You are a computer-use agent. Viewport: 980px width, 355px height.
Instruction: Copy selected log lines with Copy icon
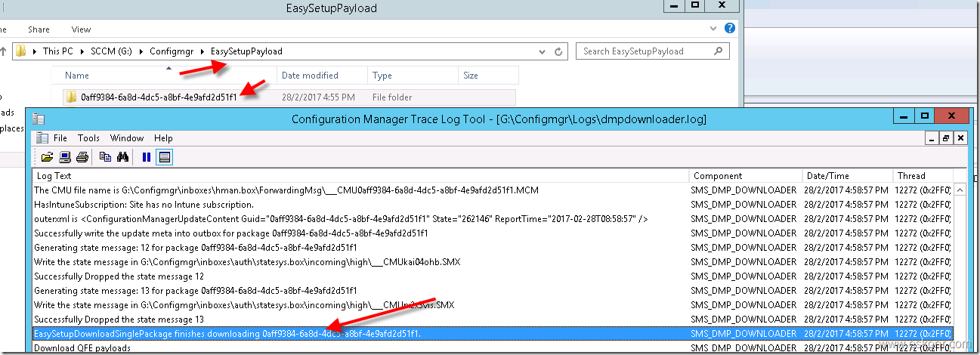click(x=106, y=157)
